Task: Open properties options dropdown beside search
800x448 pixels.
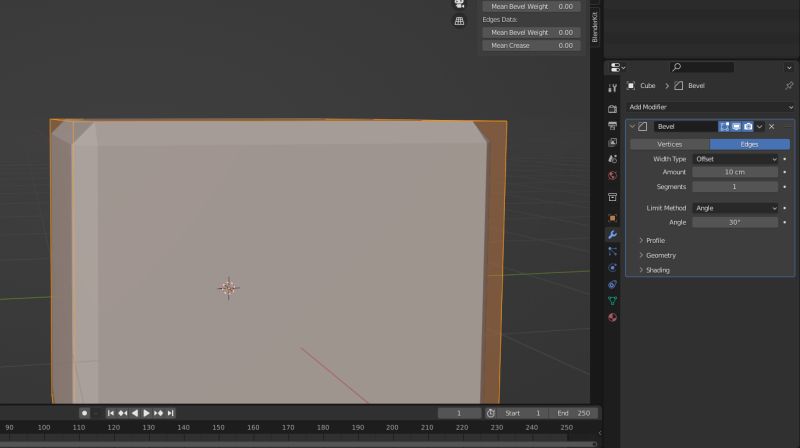Action: (789, 67)
